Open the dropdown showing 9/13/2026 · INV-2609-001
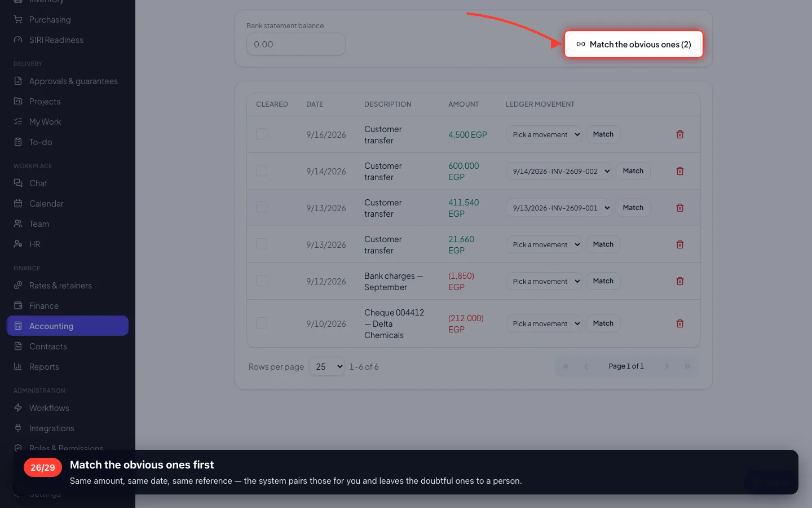The height and width of the screenshot is (508, 812). [559, 208]
